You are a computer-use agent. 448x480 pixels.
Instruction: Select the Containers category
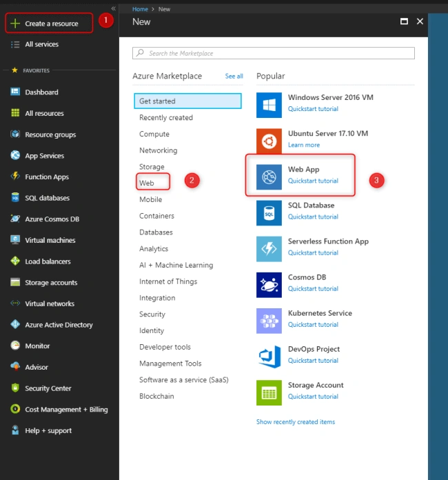156,216
